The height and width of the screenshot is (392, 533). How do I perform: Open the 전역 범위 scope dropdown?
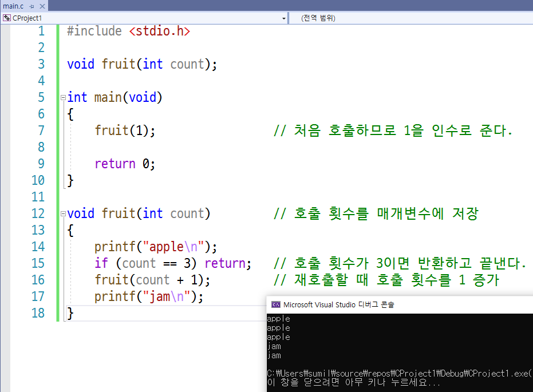tap(318, 18)
